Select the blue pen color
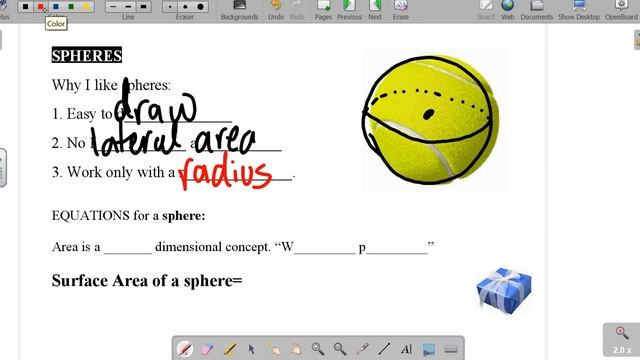The height and width of the screenshot is (360, 640). [56, 7]
